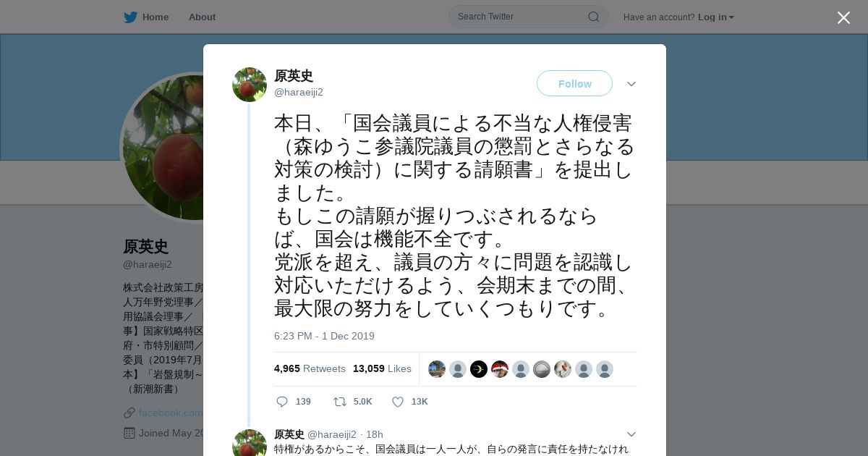Follow the account with Follow button

[x=574, y=83]
